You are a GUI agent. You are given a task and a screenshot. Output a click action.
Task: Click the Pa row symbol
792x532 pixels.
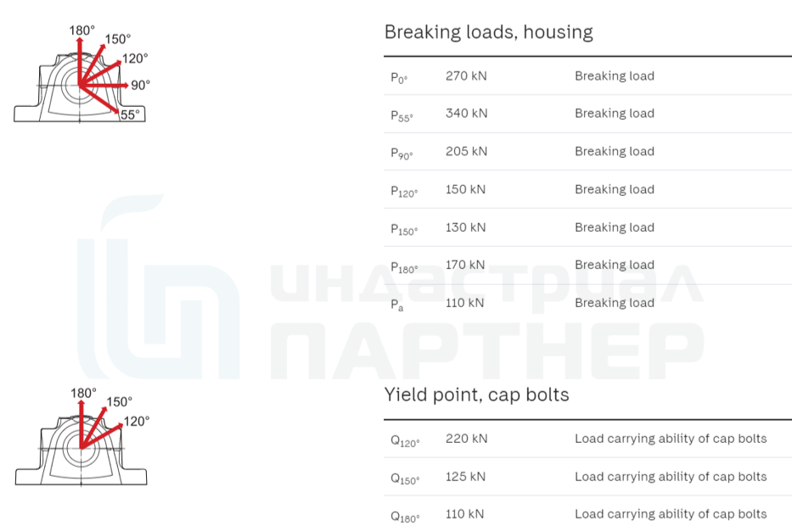tap(397, 304)
